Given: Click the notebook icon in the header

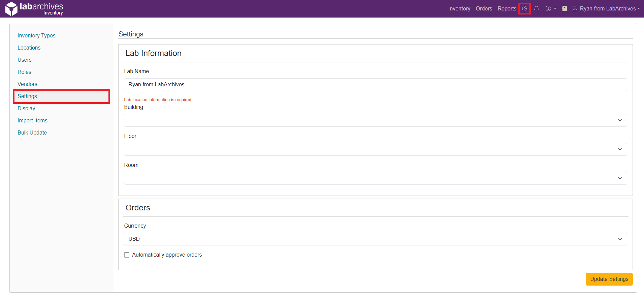Looking at the screenshot, I should [565, 8].
